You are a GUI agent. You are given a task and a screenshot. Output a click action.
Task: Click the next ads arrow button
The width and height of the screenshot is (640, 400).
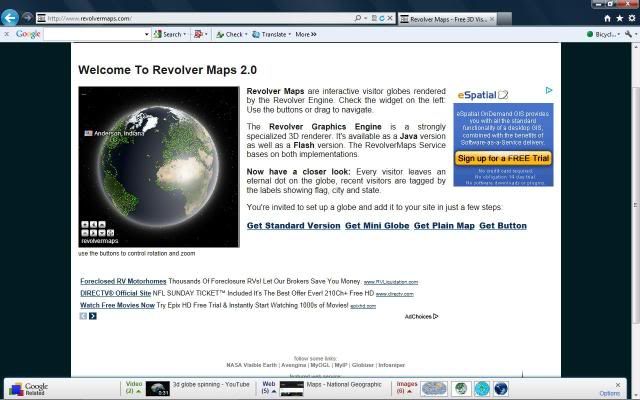(93, 316)
